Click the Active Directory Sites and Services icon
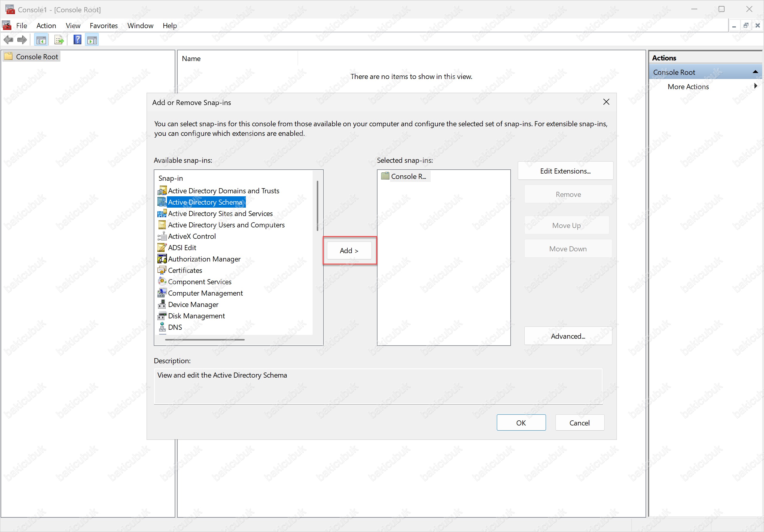 (162, 213)
